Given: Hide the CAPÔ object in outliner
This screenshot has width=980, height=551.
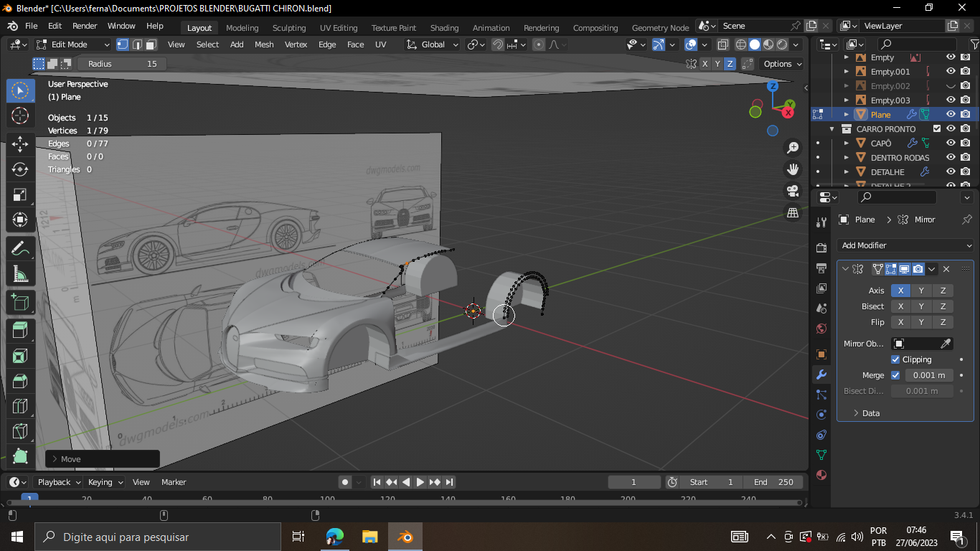Looking at the screenshot, I should (x=951, y=143).
